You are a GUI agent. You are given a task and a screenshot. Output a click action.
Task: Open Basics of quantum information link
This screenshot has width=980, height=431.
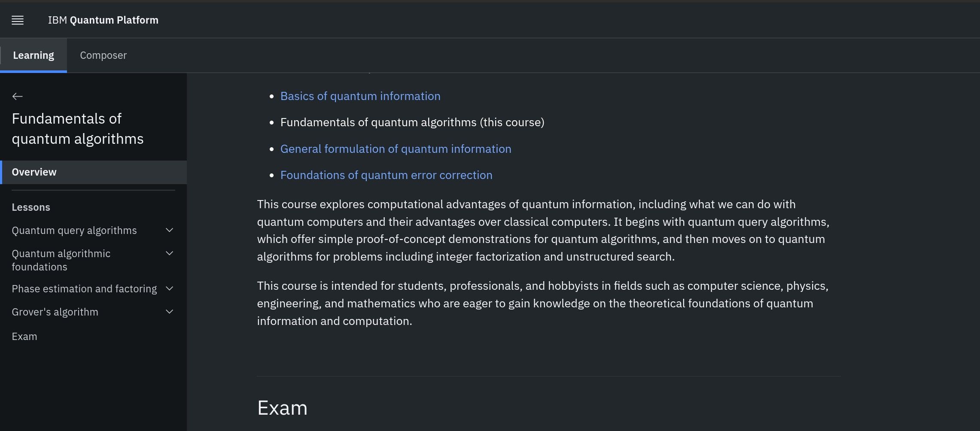pyautogui.click(x=360, y=96)
